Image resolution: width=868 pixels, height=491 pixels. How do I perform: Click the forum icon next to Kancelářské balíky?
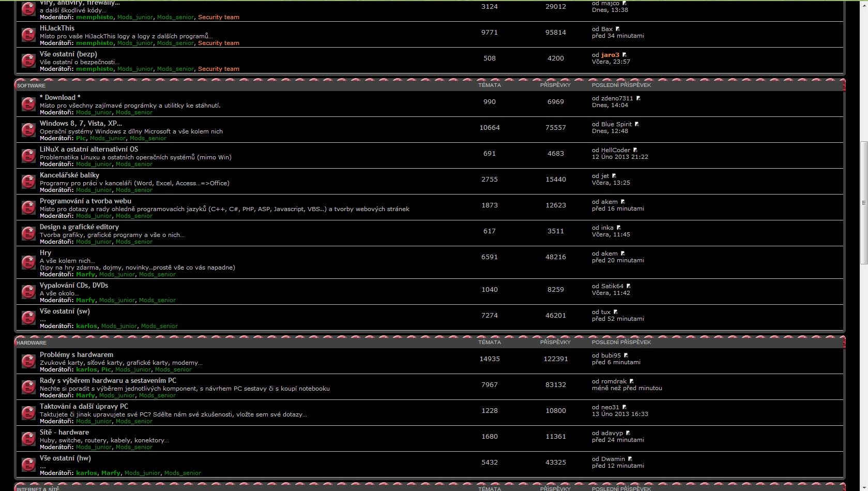click(x=28, y=182)
